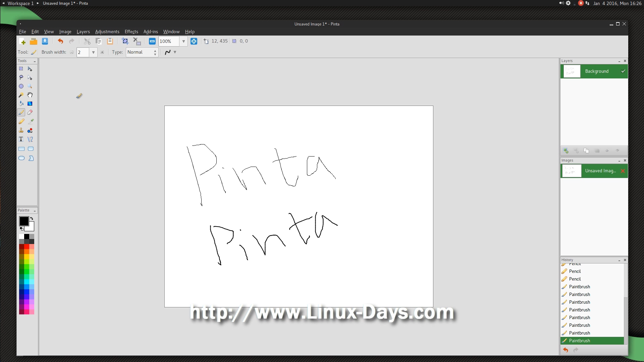Decrease brush width with minus button
This screenshot has height=362, width=644.
tap(71, 52)
